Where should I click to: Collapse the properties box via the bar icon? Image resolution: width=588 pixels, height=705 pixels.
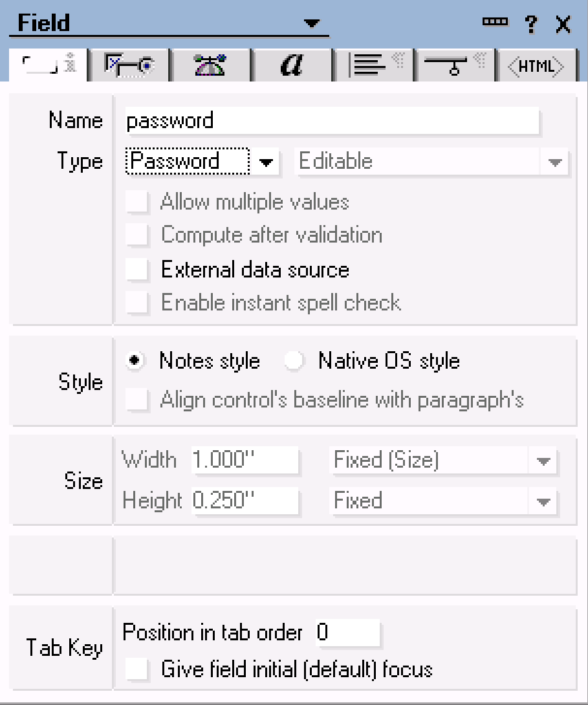(x=495, y=21)
